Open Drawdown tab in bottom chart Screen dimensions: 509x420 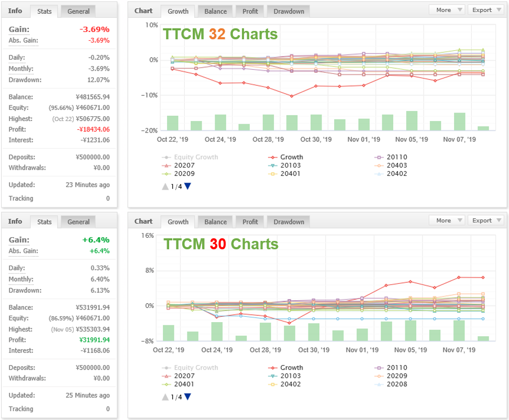(x=289, y=222)
